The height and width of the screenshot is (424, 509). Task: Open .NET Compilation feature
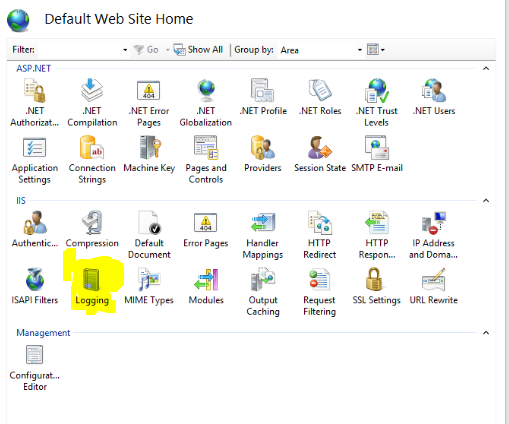[x=92, y=103]
